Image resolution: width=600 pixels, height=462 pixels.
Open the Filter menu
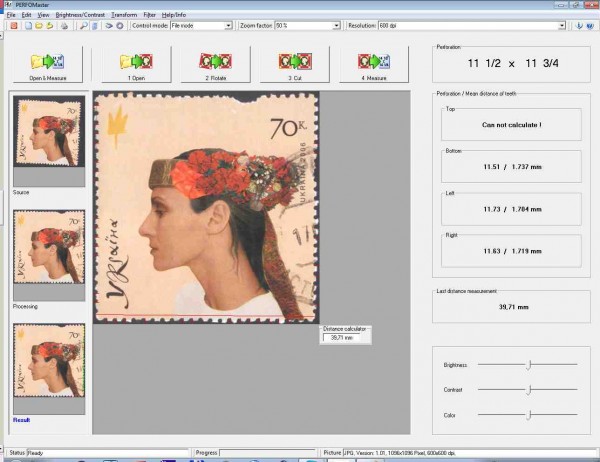(150, 15)
